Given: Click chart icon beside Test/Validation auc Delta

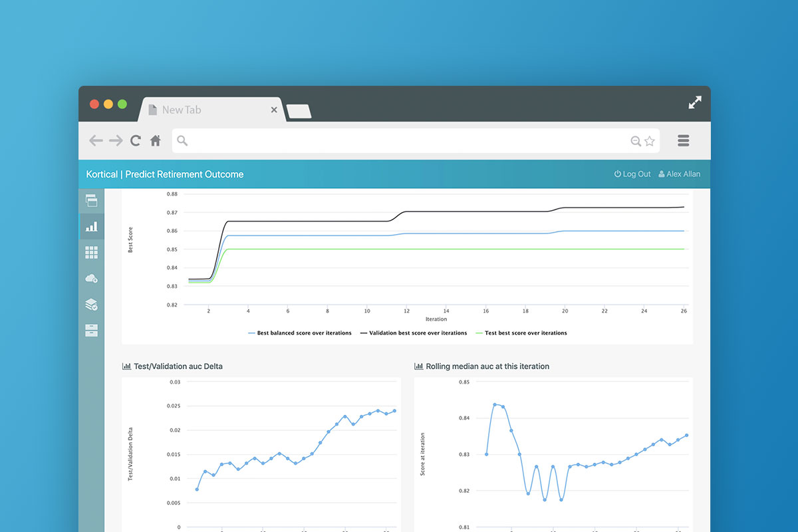Looking at the screenshot, I should point(126,366).
